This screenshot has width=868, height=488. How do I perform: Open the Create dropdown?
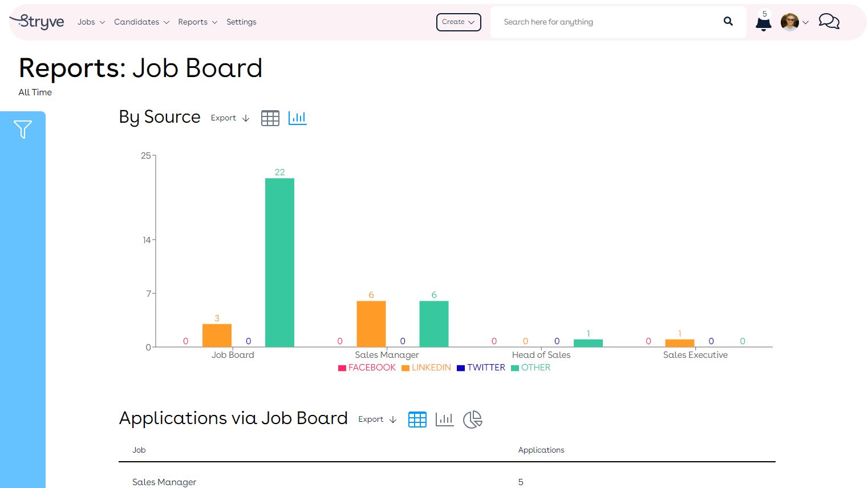tap(459, 21)
